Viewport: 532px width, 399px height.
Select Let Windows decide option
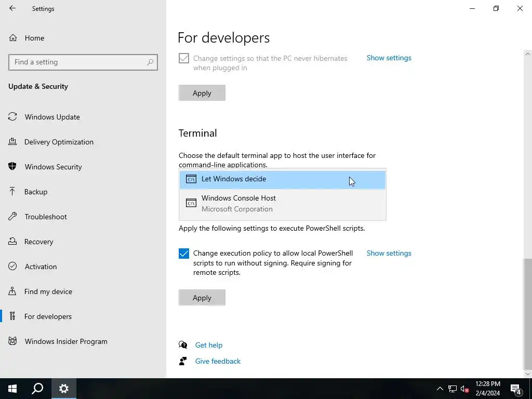click(283, 179)
